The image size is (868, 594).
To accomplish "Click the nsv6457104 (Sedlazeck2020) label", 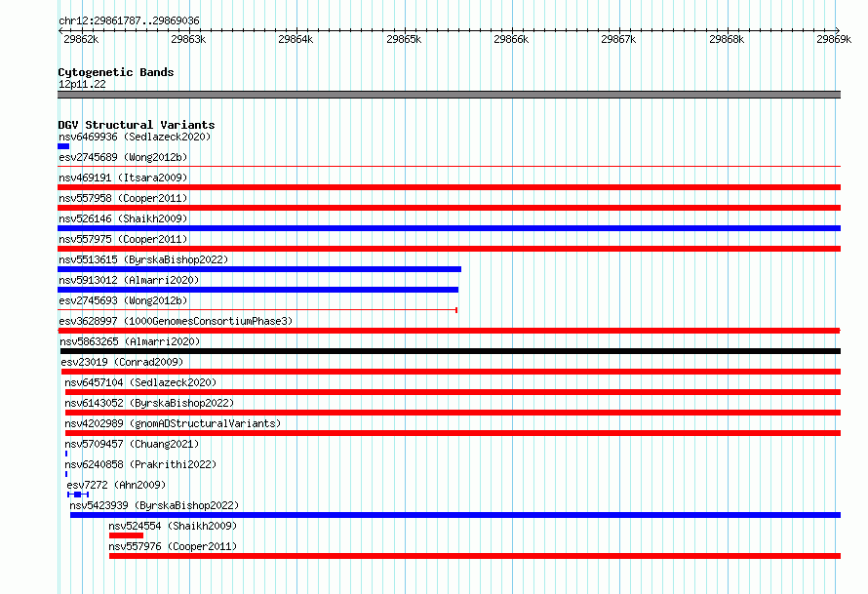I will coord(140,382).
